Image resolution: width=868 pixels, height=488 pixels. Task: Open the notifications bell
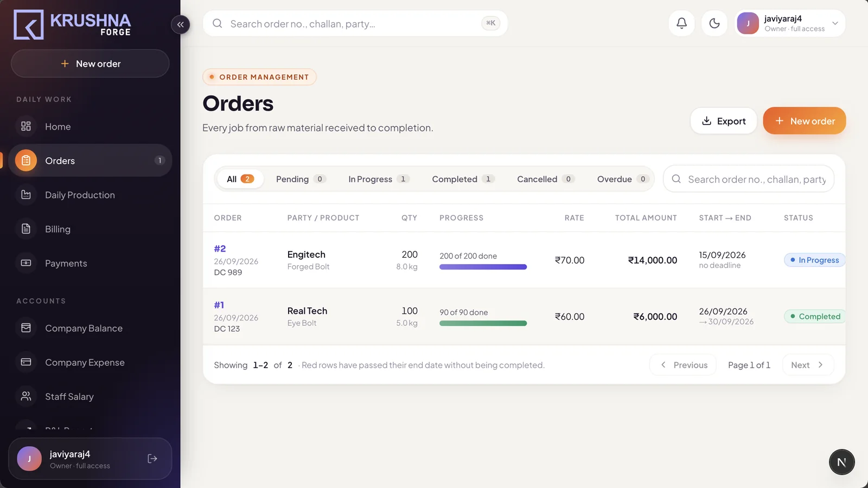(x=681, y=23)
